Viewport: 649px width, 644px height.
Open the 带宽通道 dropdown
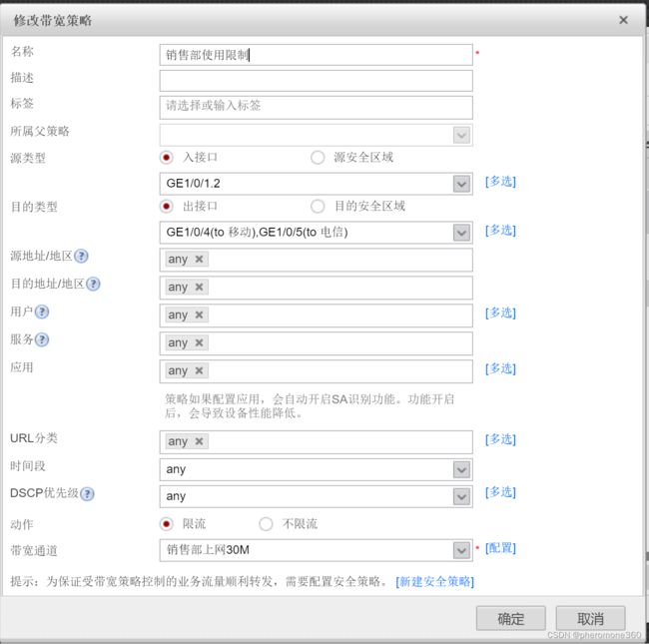point(461,550)
